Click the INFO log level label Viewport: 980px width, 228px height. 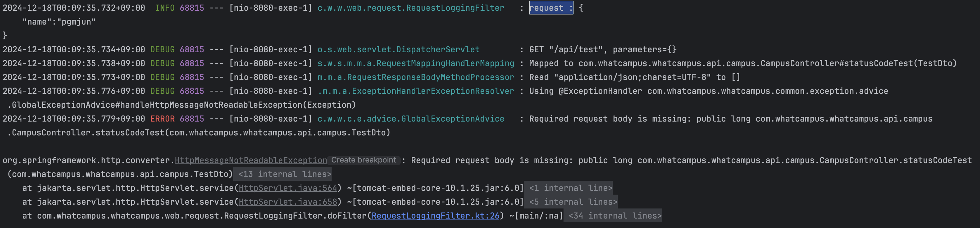[165, 8]
